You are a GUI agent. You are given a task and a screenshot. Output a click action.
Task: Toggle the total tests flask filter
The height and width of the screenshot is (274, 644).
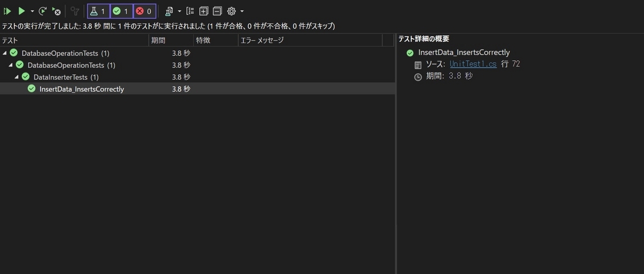click(x=98, y=11)
